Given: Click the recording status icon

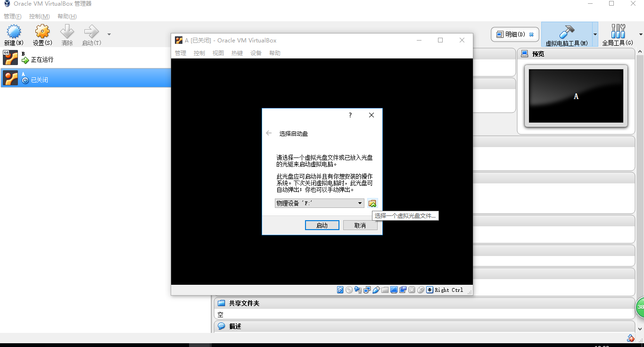Looking at the screenshot, I should (x=403, y=290).
